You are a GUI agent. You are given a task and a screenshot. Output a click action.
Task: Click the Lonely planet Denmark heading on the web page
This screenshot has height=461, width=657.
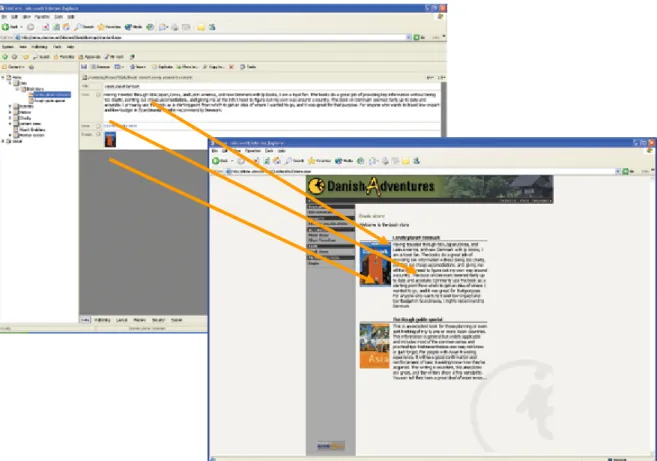click(416, 238)
